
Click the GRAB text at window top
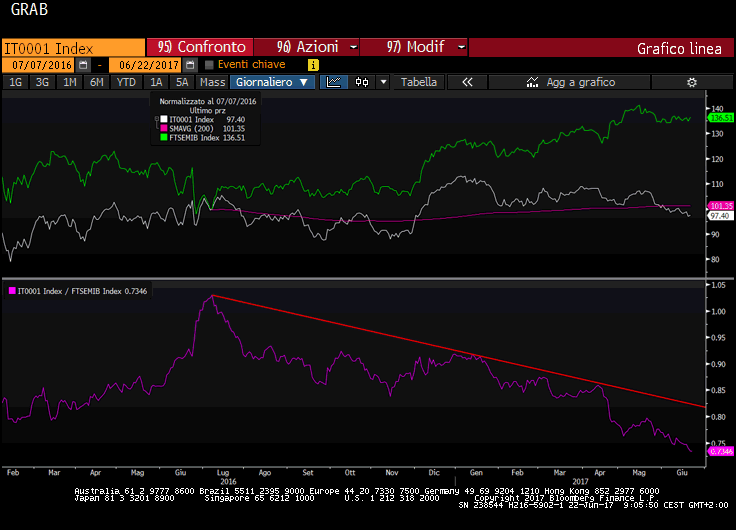[x=29, y=9]
